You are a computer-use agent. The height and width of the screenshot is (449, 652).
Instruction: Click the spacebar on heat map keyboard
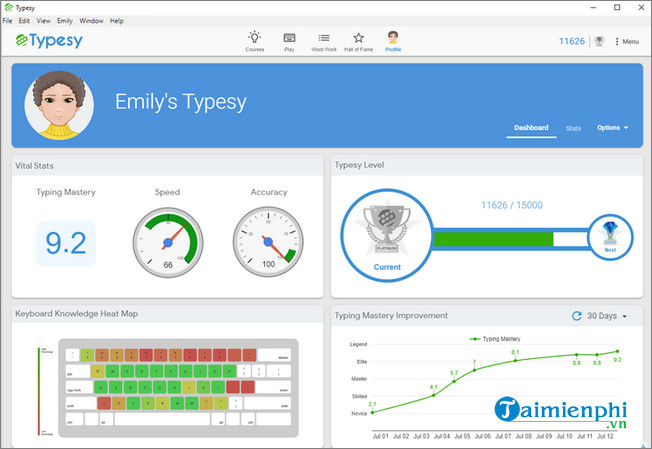pos(162,419)
